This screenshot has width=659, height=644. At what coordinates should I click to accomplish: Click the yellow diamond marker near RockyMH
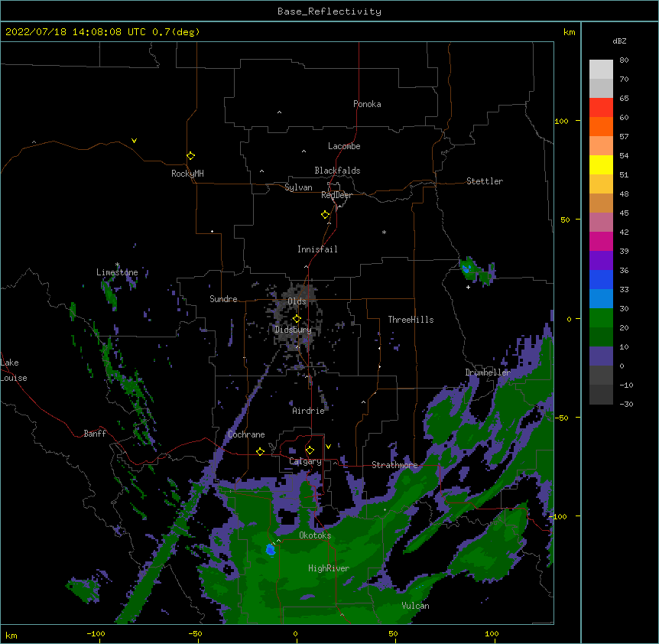190,156
